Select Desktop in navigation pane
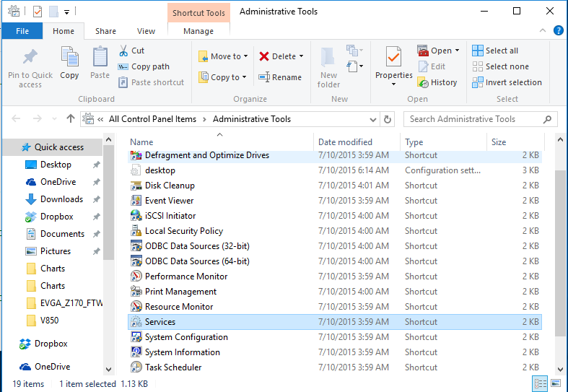The width and height of the screenshot is (568, 392). coord(56,165)
